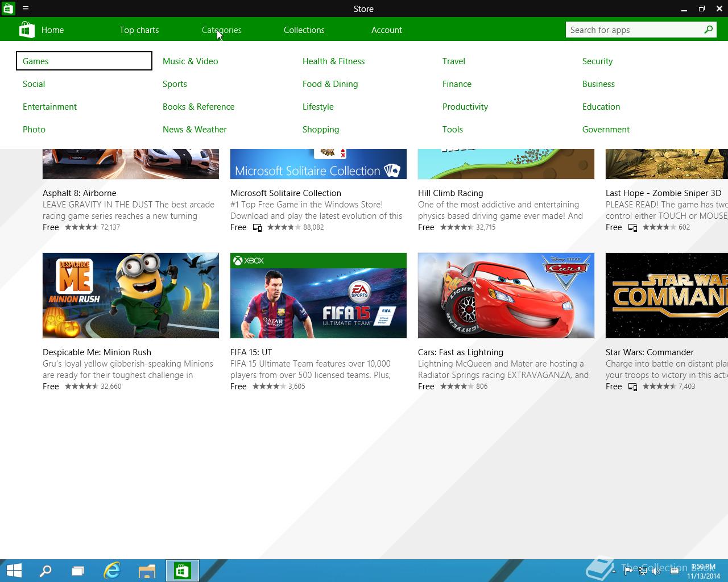Select the Travel category
Image resolution: width=728 pixels, height=582 pixels.
tap(453, 61)
